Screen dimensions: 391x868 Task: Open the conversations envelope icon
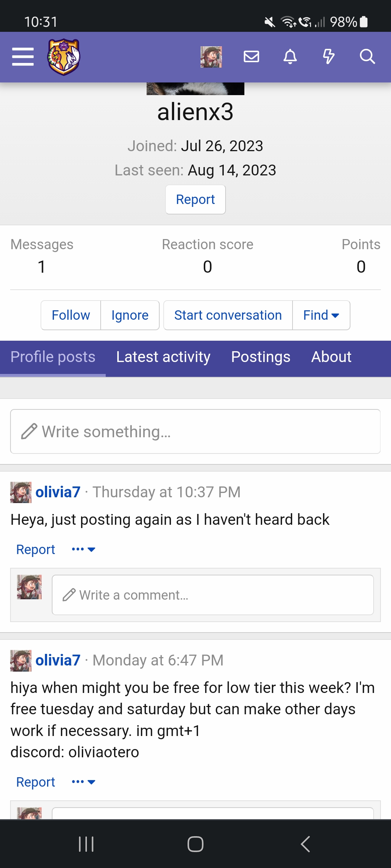pos(251,57)
